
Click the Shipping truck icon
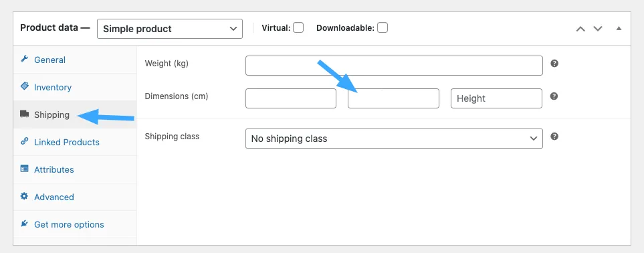tap(24, 114)
